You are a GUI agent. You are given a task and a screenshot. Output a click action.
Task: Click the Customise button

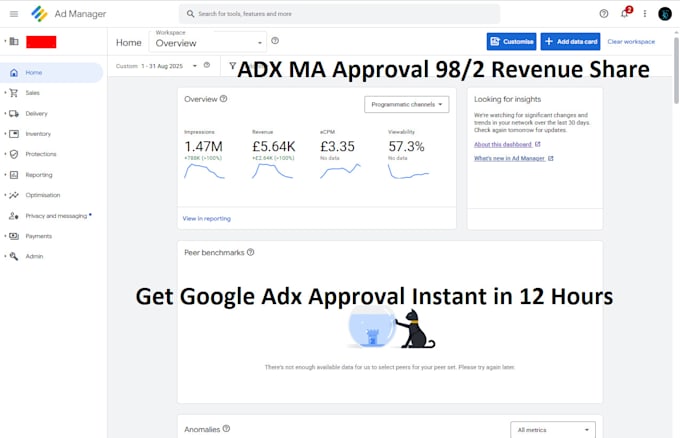coord(511,42)
